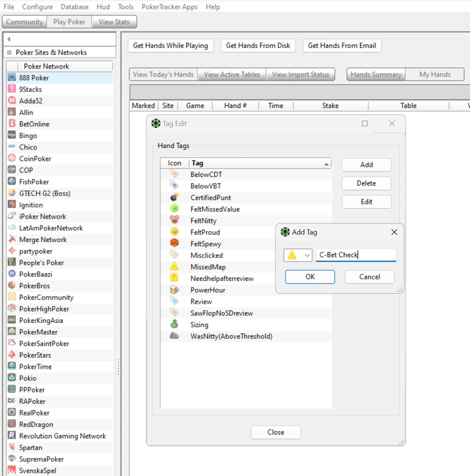Click the FeltSpewy red dice icon
The width and height of the screenshot is (470, 476).
[x=174, y=243]
